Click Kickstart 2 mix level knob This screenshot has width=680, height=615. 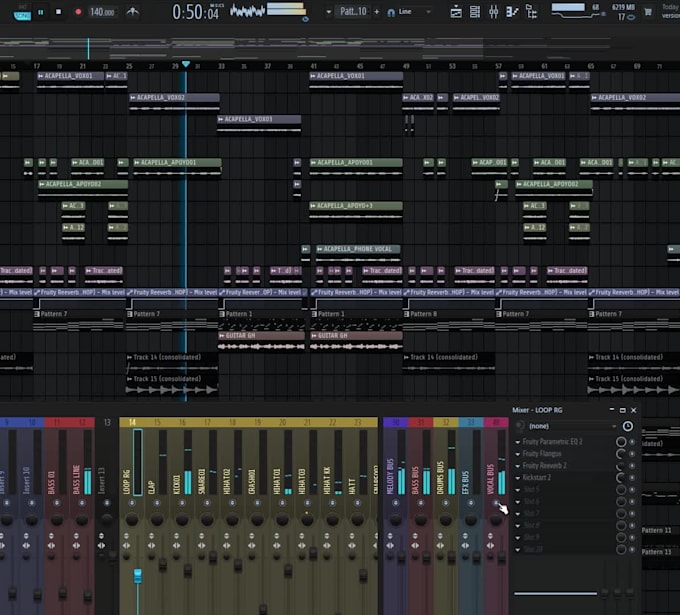pyautogui.click(x=621, y=478)
